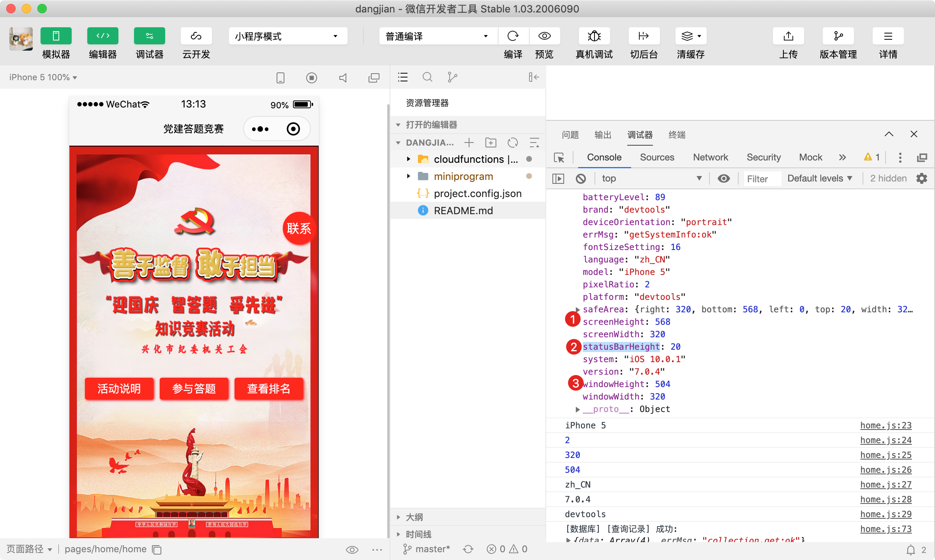Click the home.js:23 source link
The width and height of the screenshot is (935, 560).
(886, 425)
